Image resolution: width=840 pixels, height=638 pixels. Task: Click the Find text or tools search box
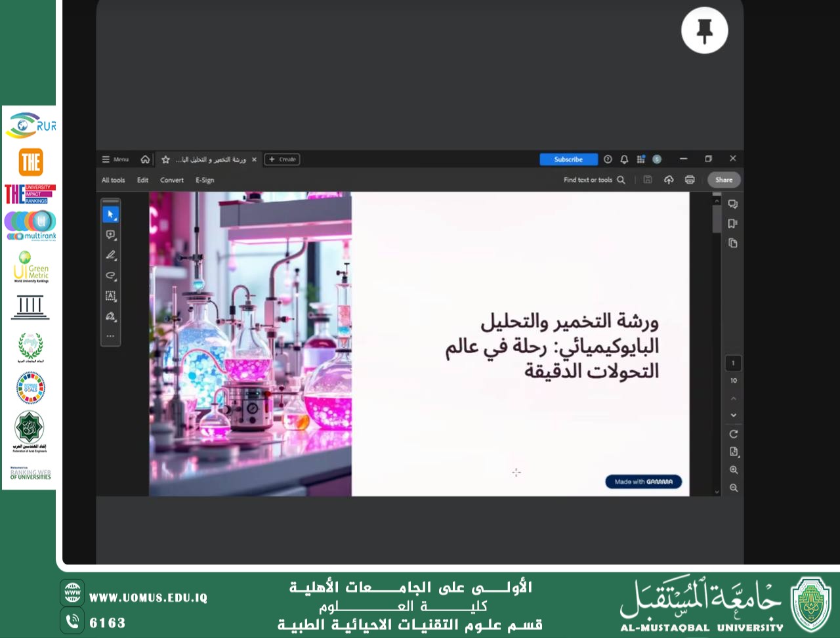coord(591,179)
